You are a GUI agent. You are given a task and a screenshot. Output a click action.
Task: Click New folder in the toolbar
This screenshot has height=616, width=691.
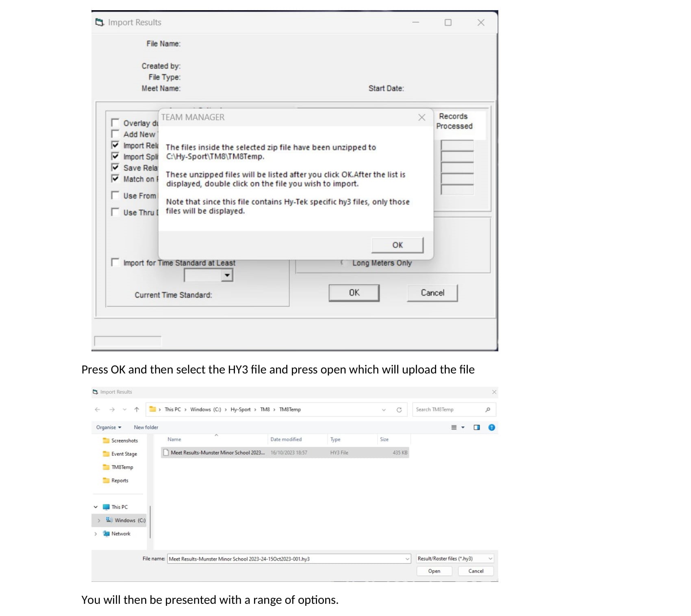tap(146, 427)
